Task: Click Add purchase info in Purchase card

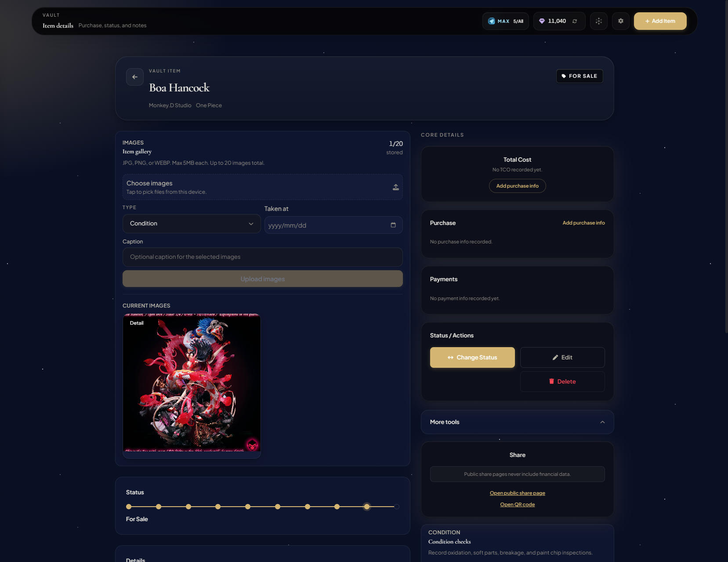Action: tap(583, 223)
